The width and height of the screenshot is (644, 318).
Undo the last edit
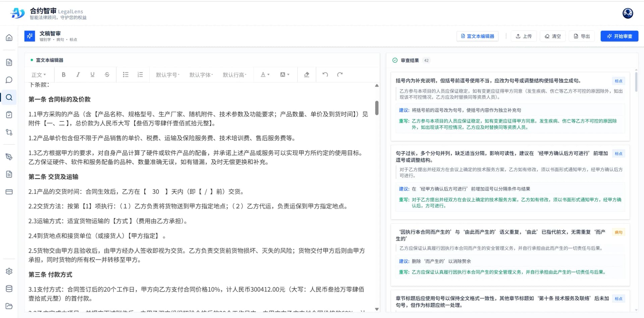[x=325, y=75]
